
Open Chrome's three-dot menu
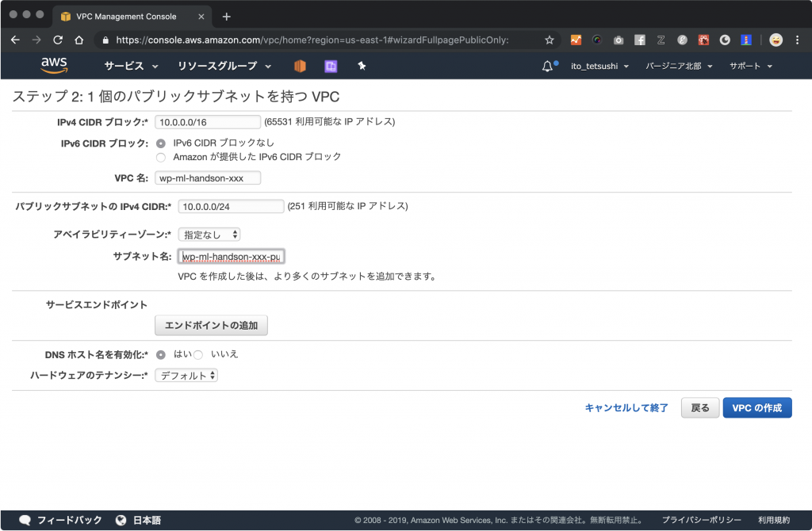point(798,40)
